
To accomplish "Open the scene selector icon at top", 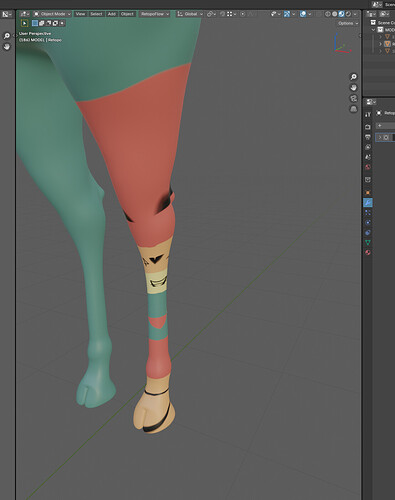I will 377,4.
